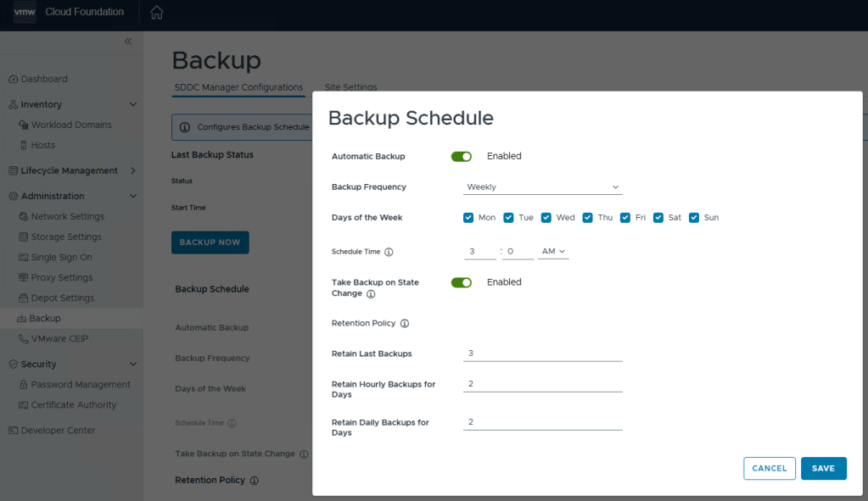
Task: Select the SDDC Manager Configurations tab
Action: point(238,87)
